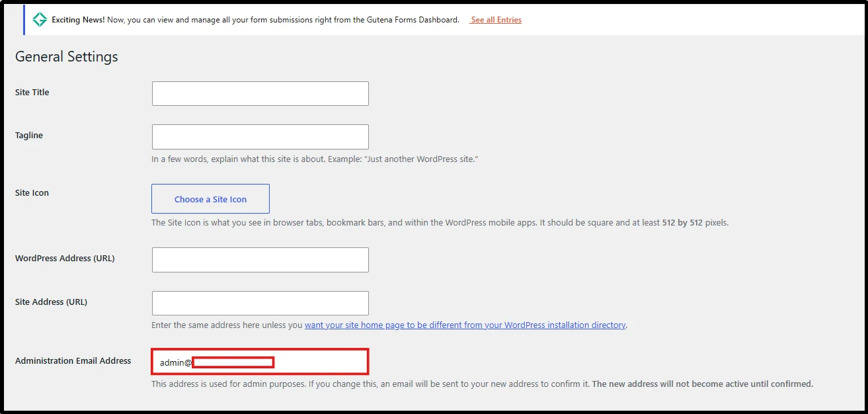Click the WordPress Address (URL) label
This screenshot has width=868, height=414.
[x=65, y=259]
